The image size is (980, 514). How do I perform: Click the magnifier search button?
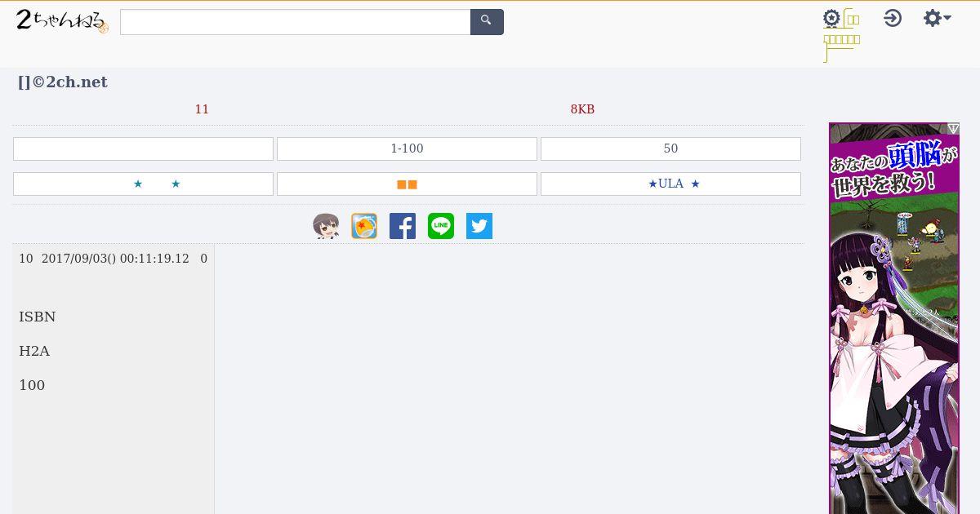coord(487,22)
